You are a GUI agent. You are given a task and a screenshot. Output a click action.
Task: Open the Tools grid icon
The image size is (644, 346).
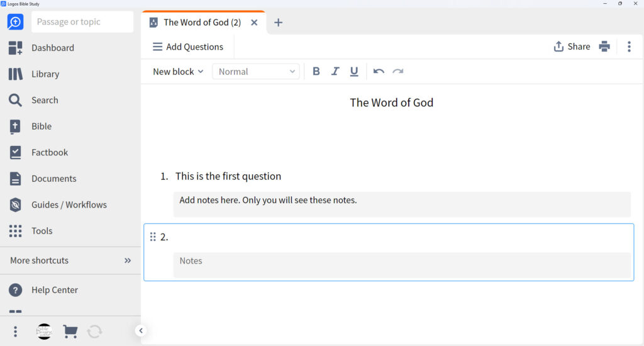point(15,231)
